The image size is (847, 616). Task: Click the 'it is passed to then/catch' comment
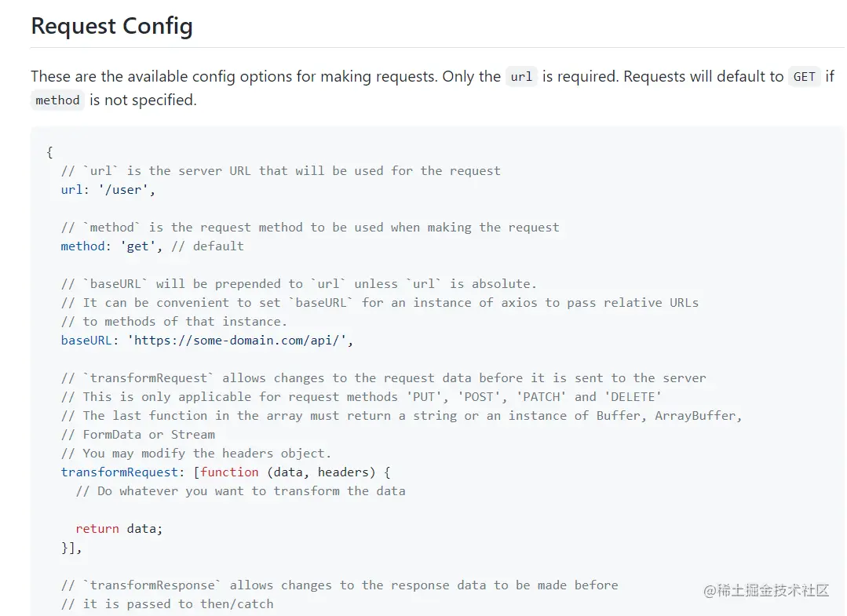pos(167,603)
